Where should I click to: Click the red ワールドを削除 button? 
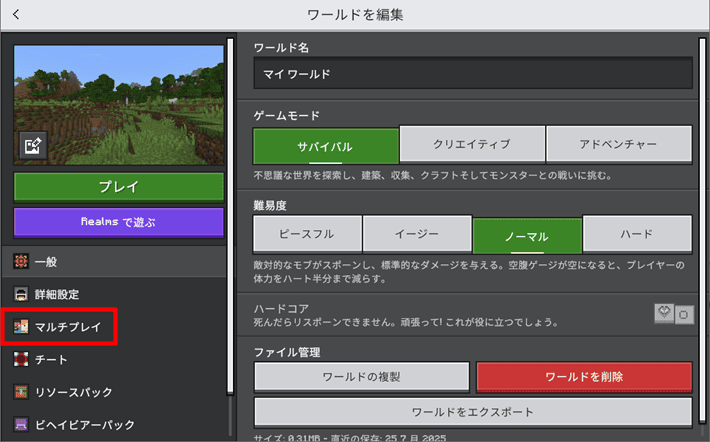(x=584, y=377)
